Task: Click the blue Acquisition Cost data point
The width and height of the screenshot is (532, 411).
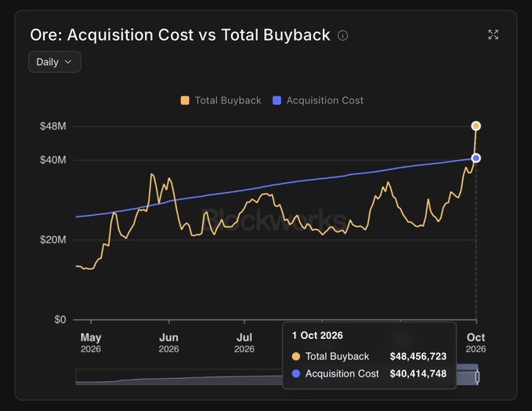Action: [476, 158]
